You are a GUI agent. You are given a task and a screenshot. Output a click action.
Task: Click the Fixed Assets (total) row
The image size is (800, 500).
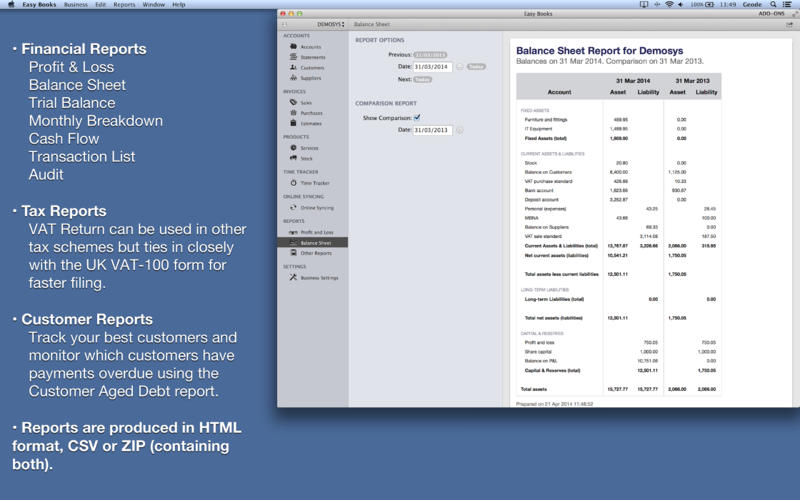(619, 138)
